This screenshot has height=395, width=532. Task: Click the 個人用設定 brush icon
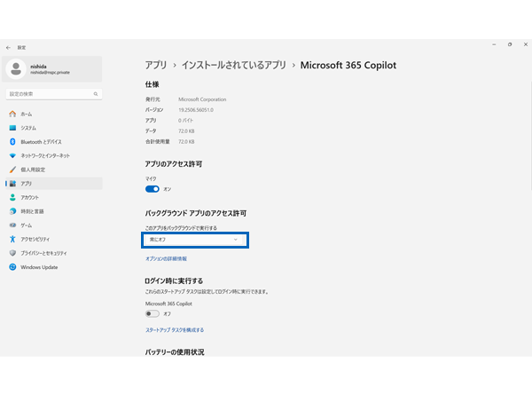(12, 170)
